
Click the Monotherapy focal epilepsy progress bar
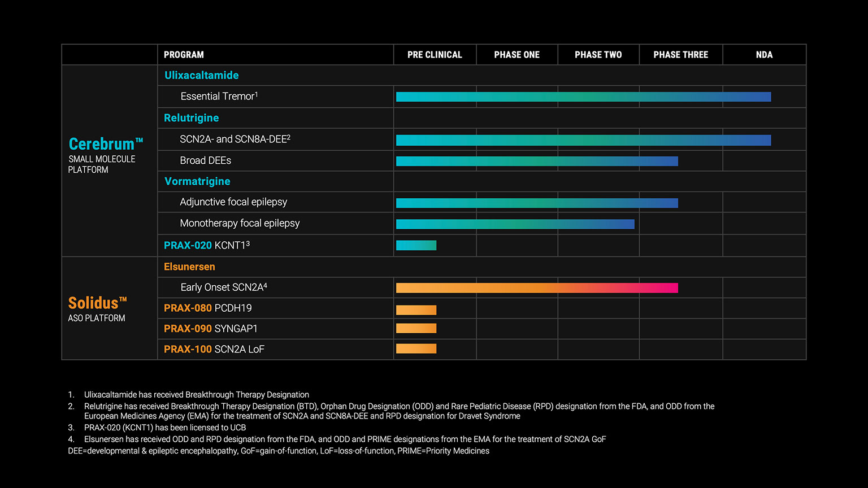coord(515,224)
